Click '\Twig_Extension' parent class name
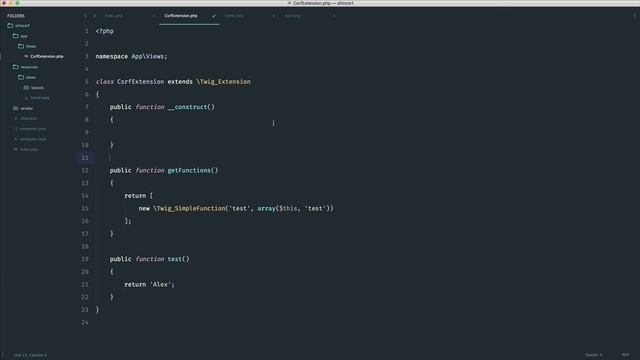The height and width of the screenshot is (360, 640). (x=223, y=82)
